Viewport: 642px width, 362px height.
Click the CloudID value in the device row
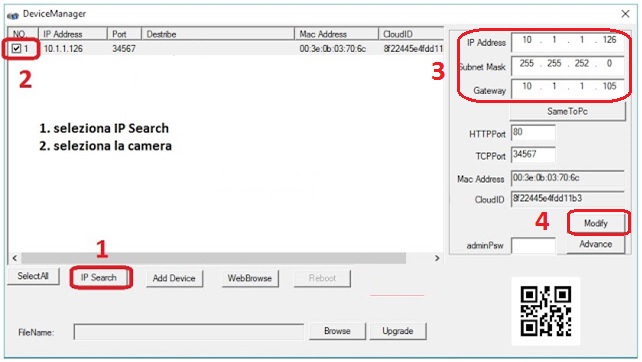pos(413,49)
